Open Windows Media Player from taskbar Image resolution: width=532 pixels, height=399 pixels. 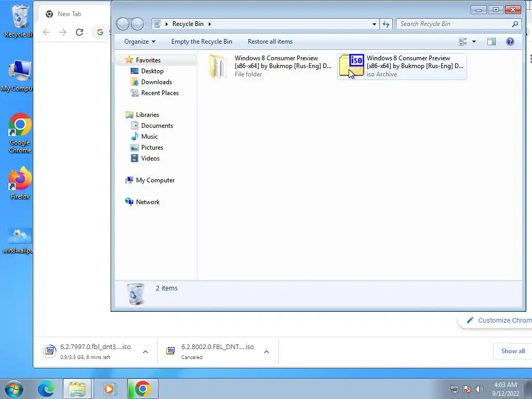pyautogui.click(x=109, y=389)
